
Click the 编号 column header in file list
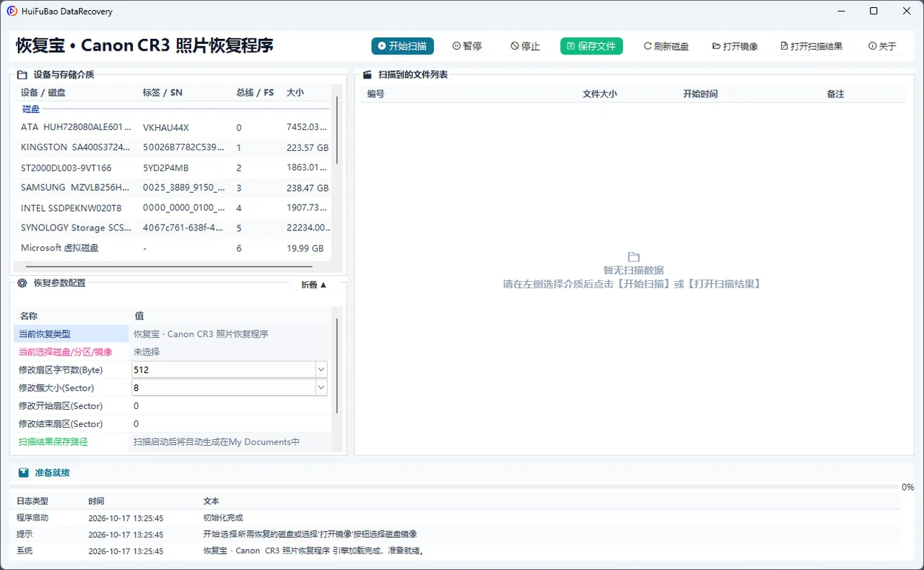pos(375,94)
